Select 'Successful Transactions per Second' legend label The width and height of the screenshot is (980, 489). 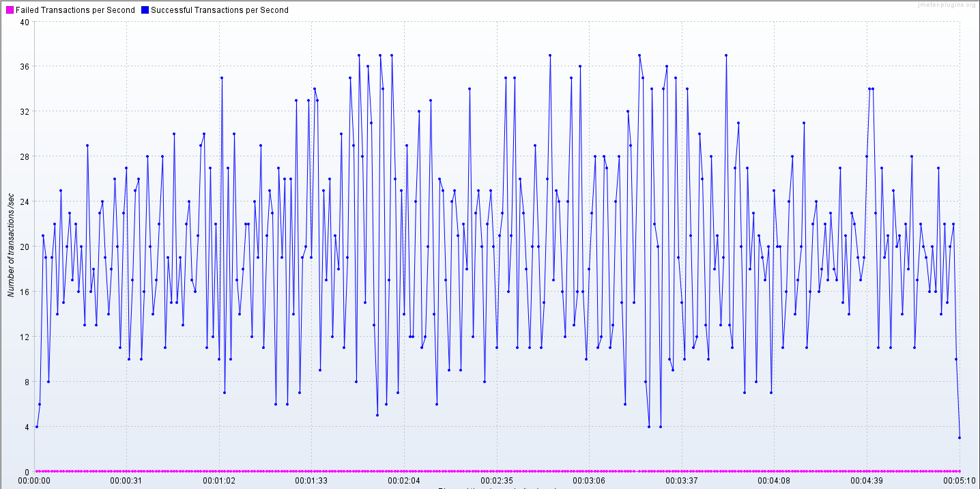pyautogui.click(x=220, y=10)
